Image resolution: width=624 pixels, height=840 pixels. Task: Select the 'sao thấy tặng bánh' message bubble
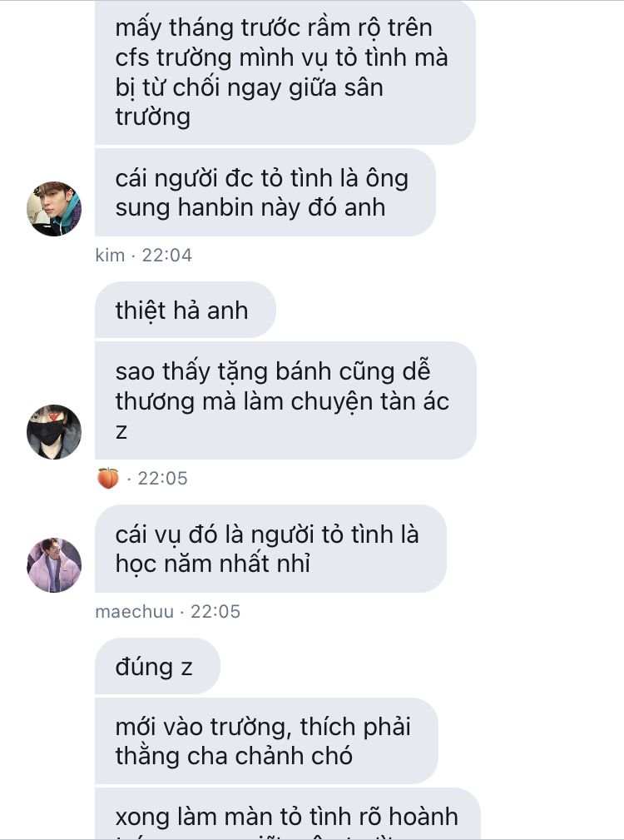(285, 400)
